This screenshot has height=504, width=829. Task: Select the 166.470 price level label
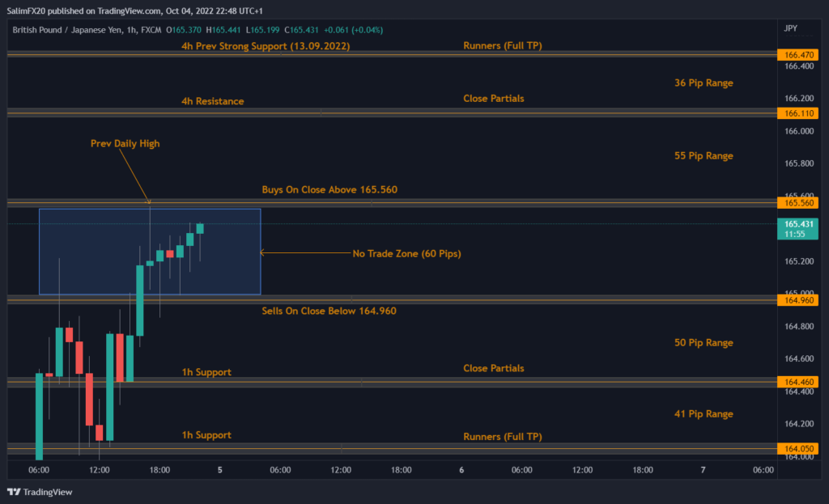797,55
